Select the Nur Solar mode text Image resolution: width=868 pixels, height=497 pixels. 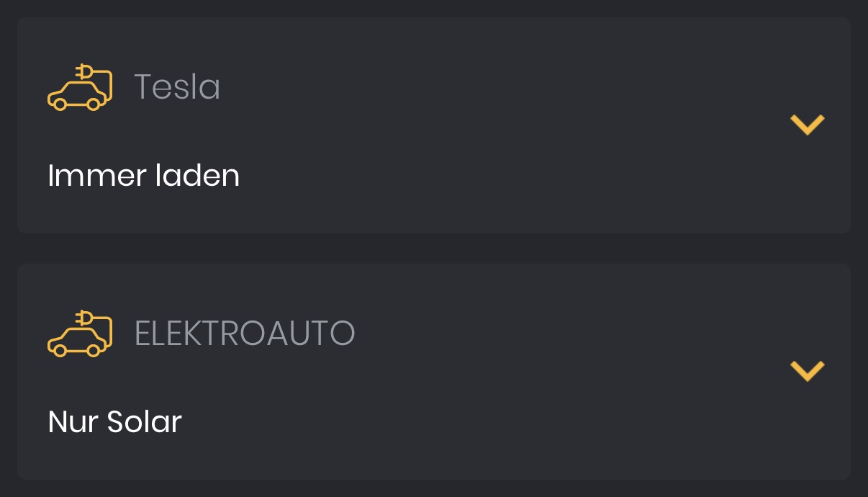114,422
